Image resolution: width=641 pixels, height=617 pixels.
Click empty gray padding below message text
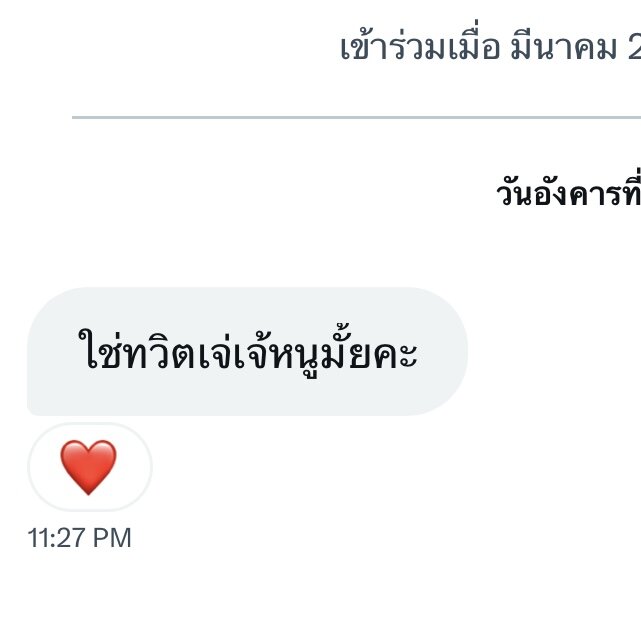pos(245,397)
